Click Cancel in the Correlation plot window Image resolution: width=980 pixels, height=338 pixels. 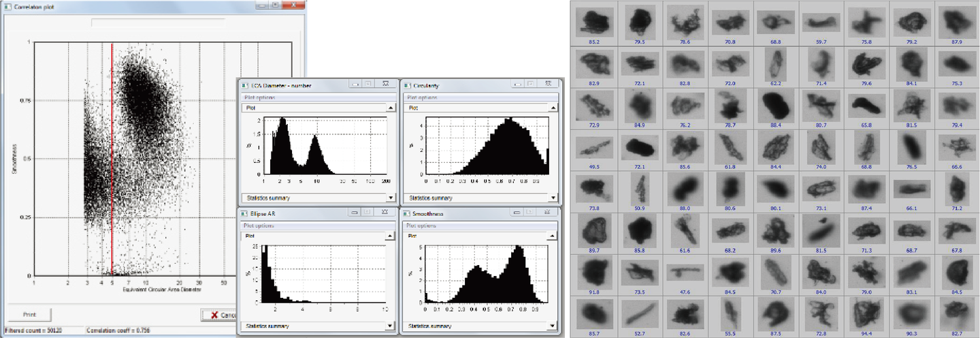tap(219, 315)
